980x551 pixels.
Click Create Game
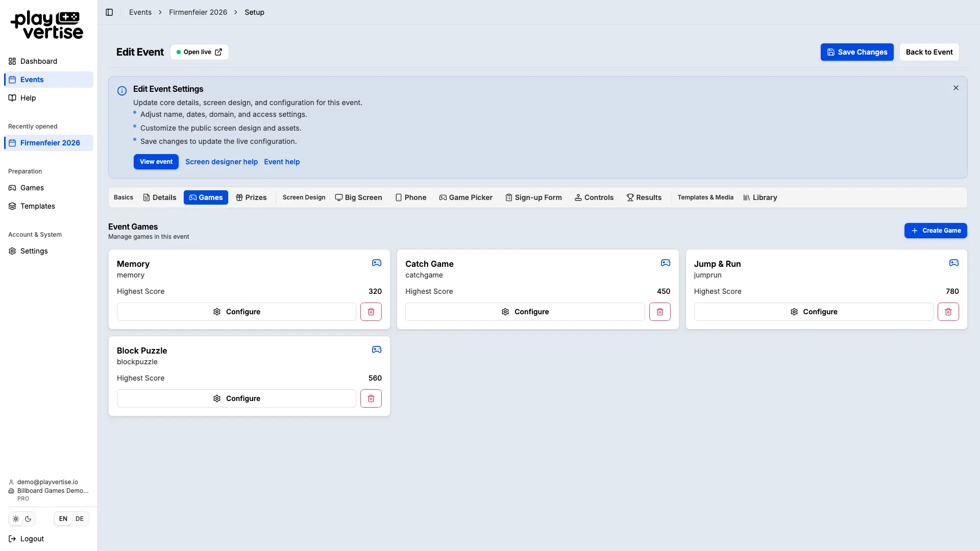tap(936, 231)
